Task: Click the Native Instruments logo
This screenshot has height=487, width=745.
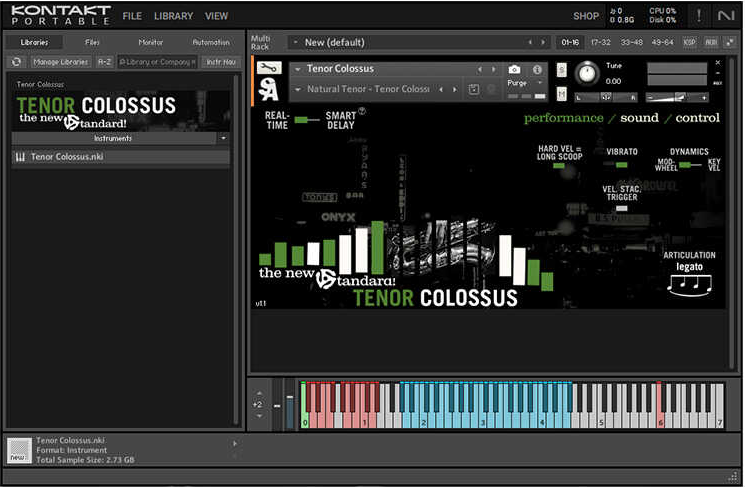Action: pyautogui.click(x=726, y=16)
